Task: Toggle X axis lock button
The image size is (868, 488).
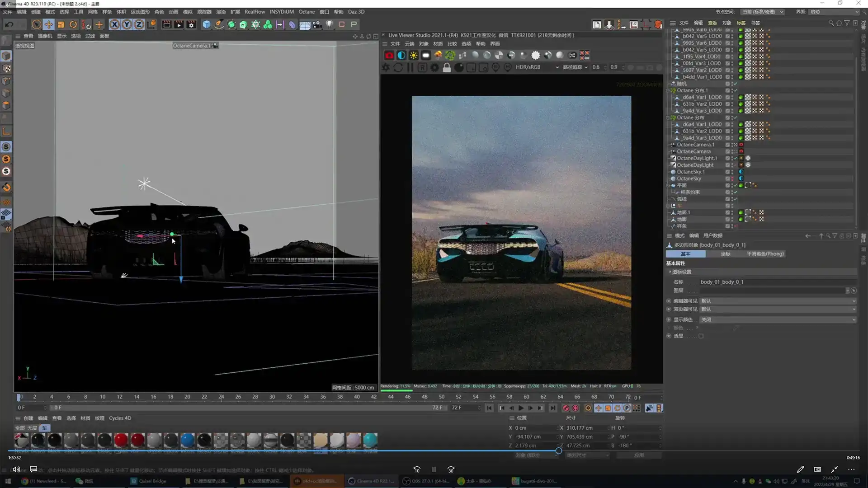Action: click(x=115, y=24)
